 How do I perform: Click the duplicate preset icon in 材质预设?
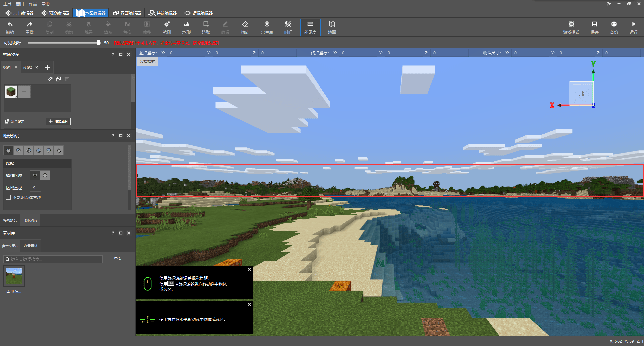click(x=58, y=79)
